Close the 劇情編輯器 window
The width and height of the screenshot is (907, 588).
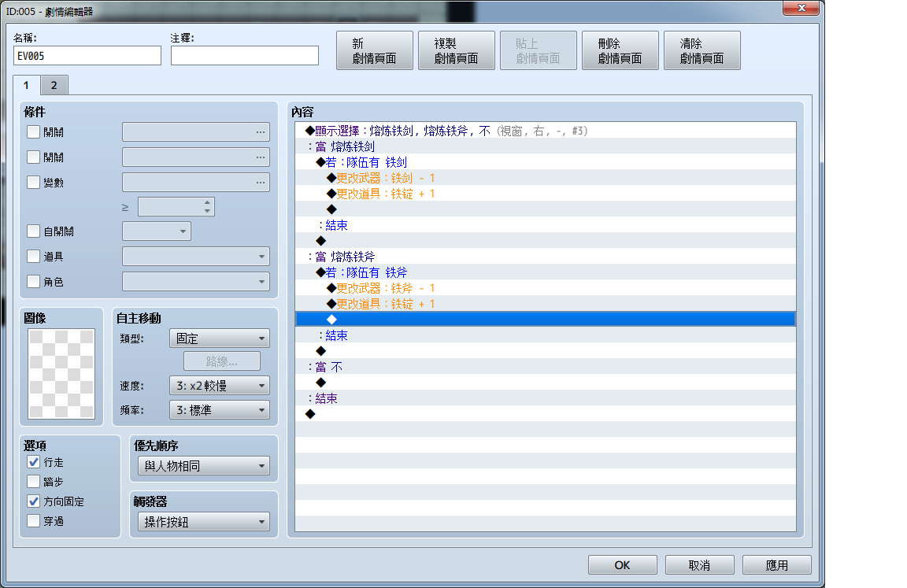[801, 8]
